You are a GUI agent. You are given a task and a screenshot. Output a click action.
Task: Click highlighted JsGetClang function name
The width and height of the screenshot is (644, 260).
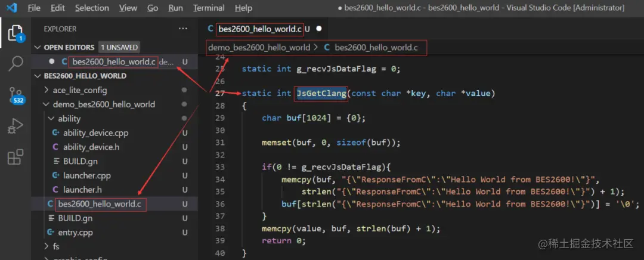(x=321, y=93)
